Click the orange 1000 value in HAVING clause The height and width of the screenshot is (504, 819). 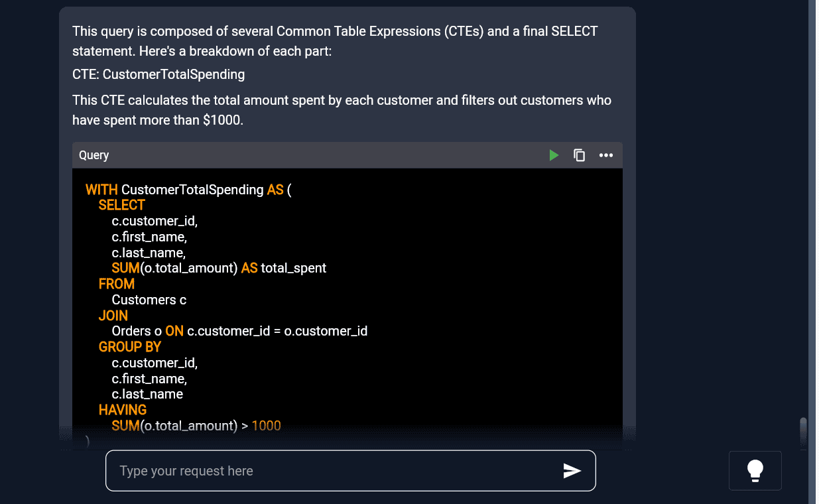point(267,426)
